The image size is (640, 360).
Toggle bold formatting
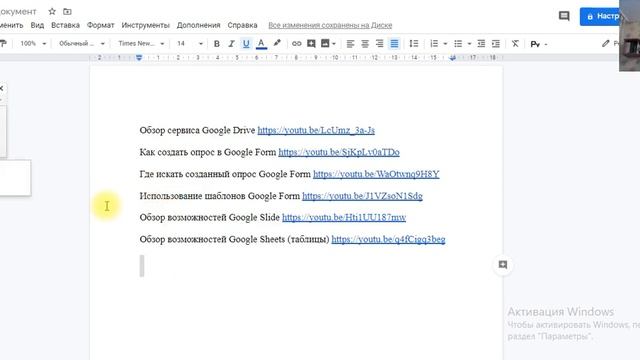217,44
